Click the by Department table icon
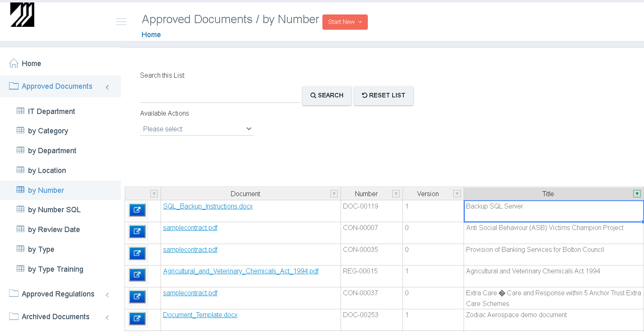 click(20, 150)
